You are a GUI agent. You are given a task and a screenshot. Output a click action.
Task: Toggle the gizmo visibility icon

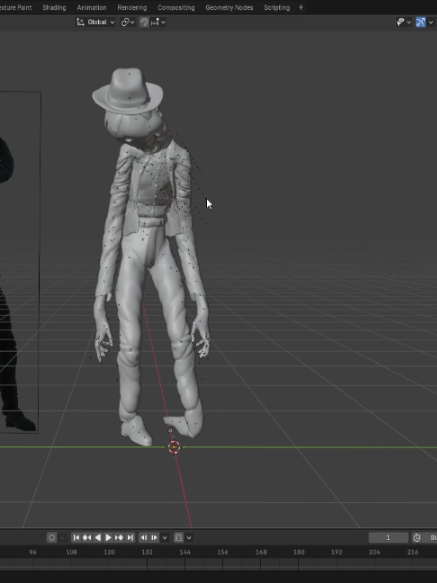[421, 22]
